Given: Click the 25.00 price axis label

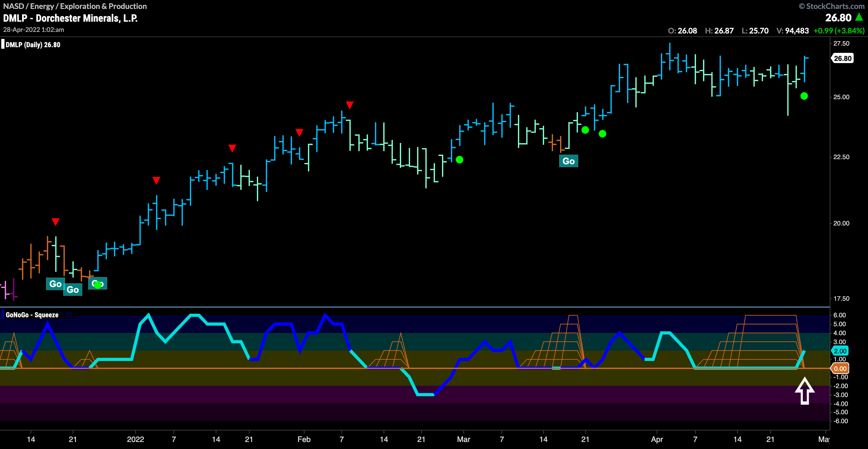Looking at the screenshot, I should [x=841, y=97].
